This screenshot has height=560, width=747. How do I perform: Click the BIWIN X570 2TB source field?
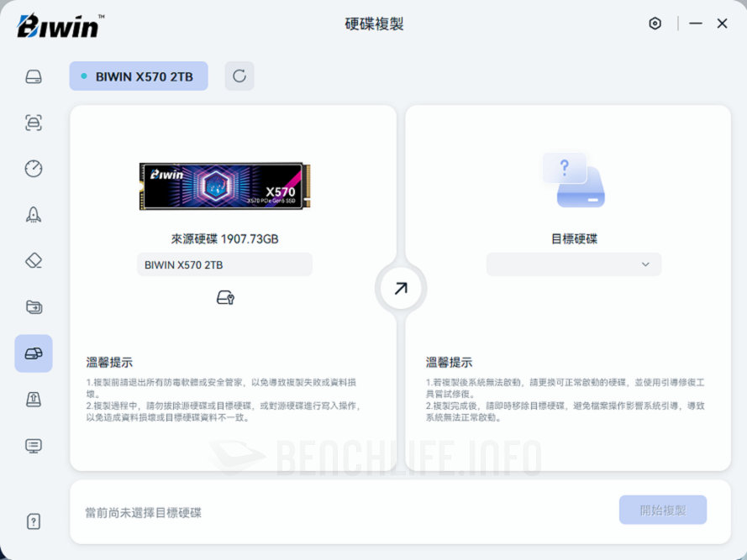click(224, 264)
